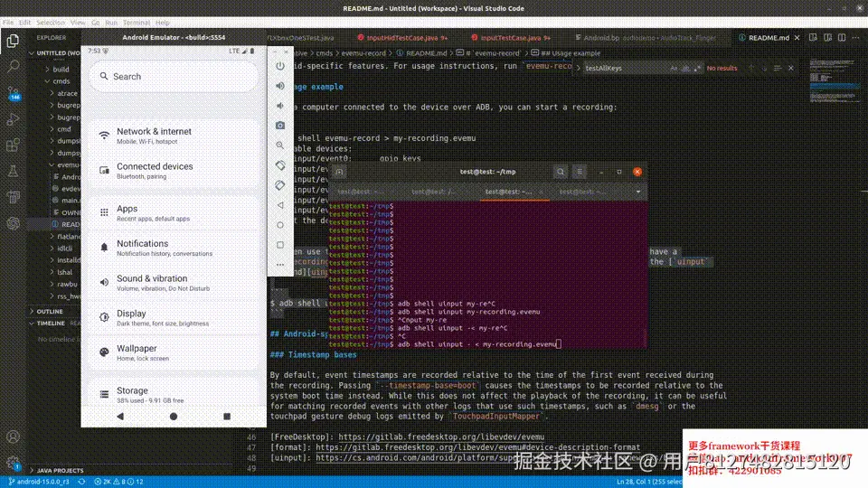
Task: Select README file in Explorer tree
Action: click(66, 224)
